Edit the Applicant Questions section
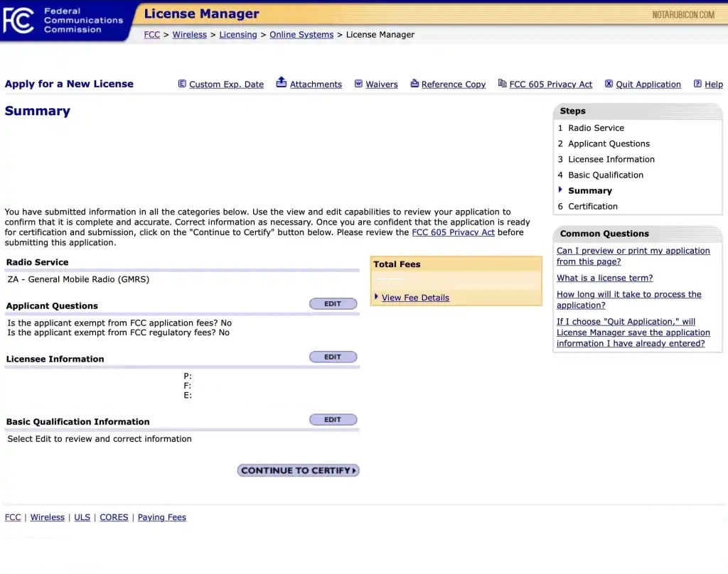Image resolution: width=728 pixels, height=574 pixels. (x=333, y=304)
